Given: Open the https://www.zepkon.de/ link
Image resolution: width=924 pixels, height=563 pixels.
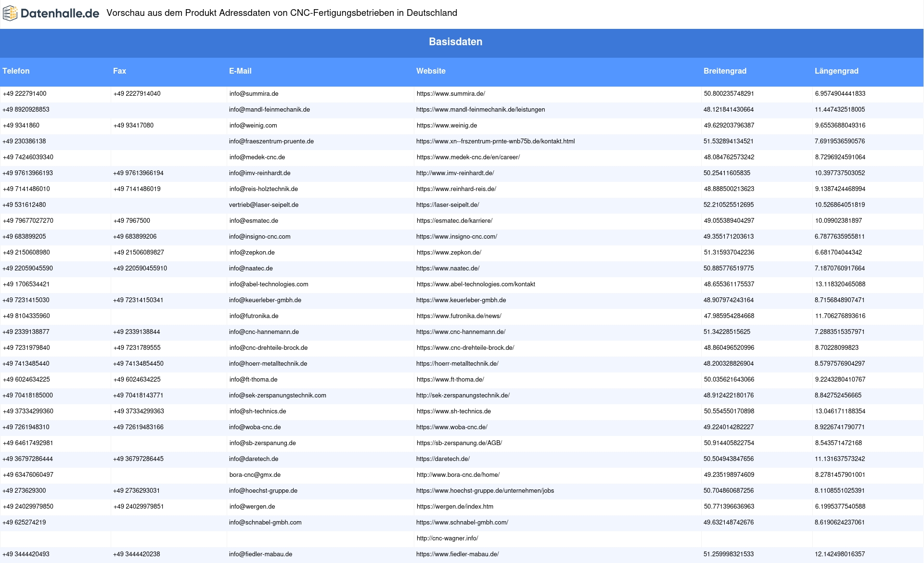Looking at the screenshot, I should click(x=449, y=253).
